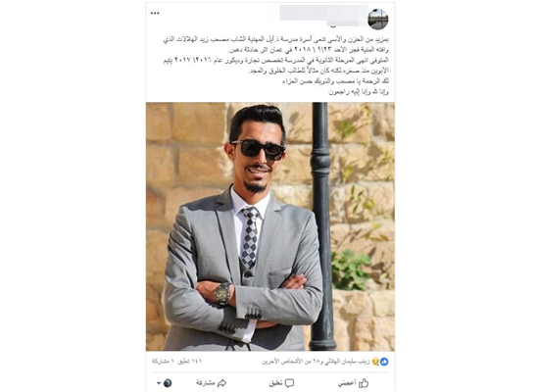Click the blurred page name at top
The image size is (539, 392).
pos(323,16)
